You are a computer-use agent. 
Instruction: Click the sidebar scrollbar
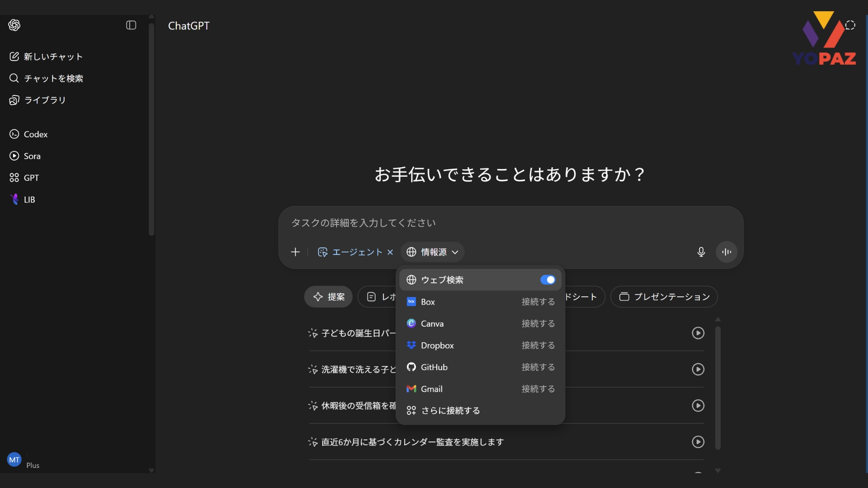[151, 129]
